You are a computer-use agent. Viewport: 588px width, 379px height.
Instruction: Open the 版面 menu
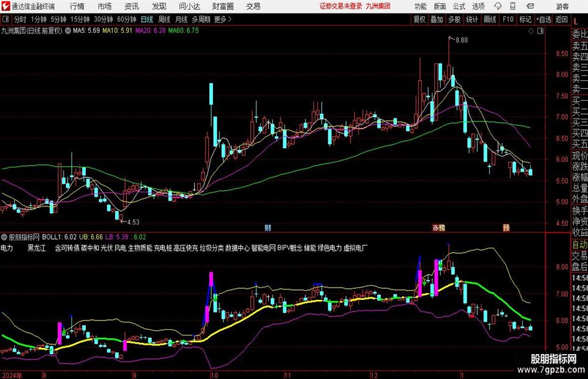(x=440, y=6)
